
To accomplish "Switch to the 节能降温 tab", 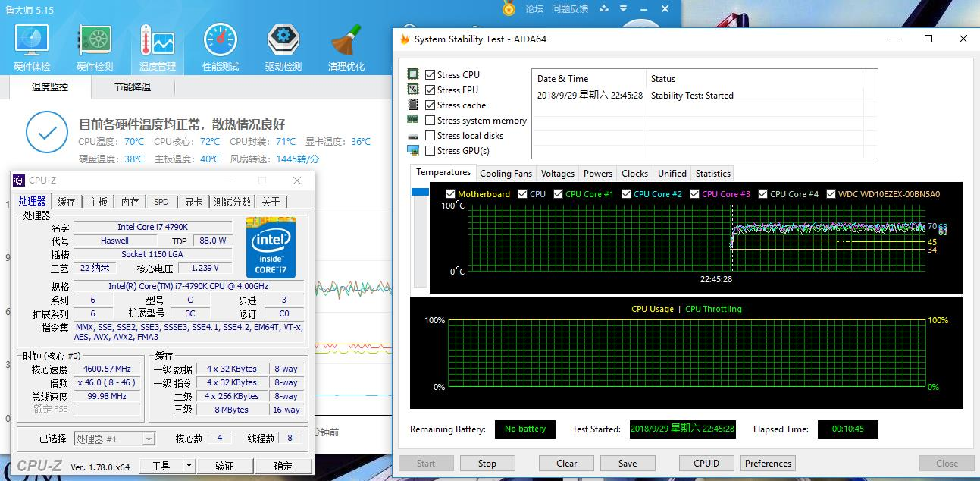I will click(133, 87).
